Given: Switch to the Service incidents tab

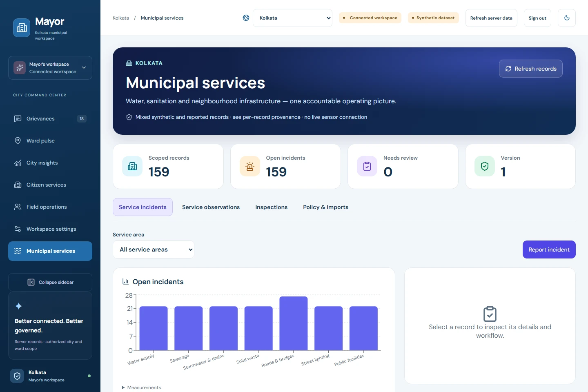Looking at the screenshot, I should click(143, 207).
